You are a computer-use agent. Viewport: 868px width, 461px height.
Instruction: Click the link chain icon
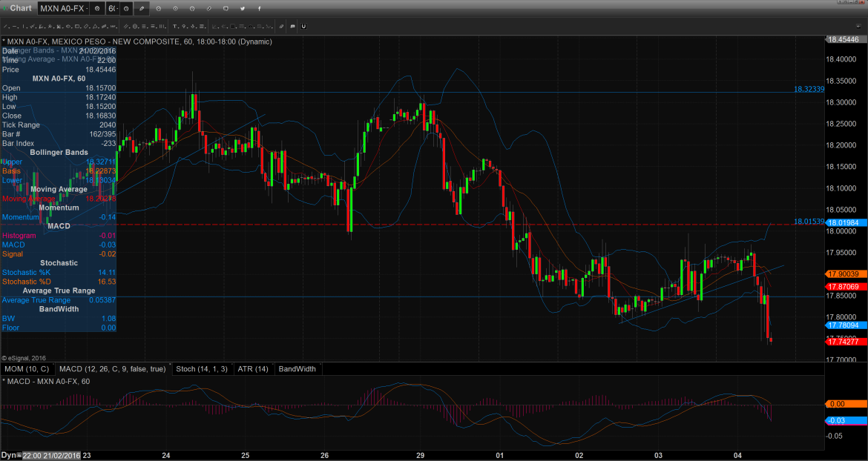click(x=208, y=8)
